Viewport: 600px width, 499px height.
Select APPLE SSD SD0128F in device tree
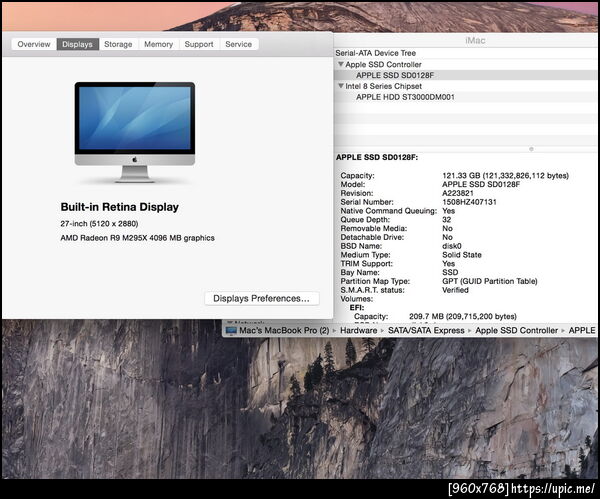pyautogui.click(x=465, y=75)
